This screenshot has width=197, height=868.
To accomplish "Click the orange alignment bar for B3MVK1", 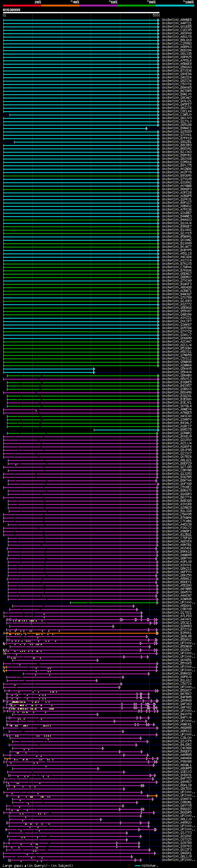I will 81,633.
